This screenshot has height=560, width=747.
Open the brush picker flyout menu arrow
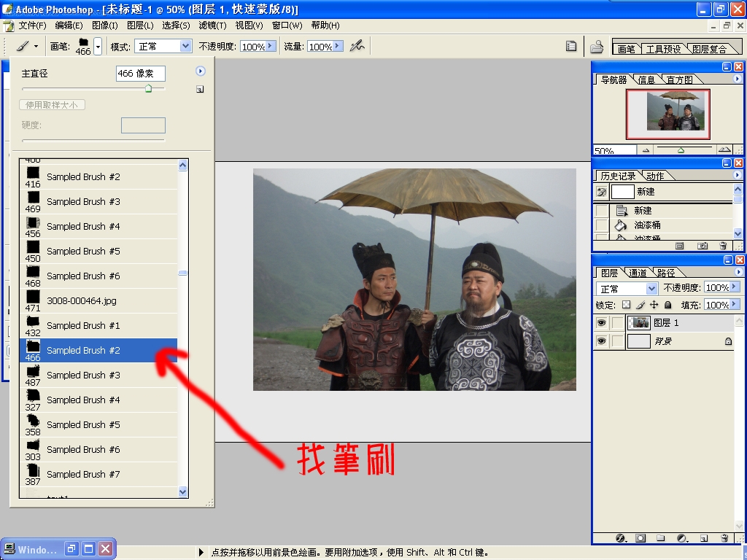201,71
